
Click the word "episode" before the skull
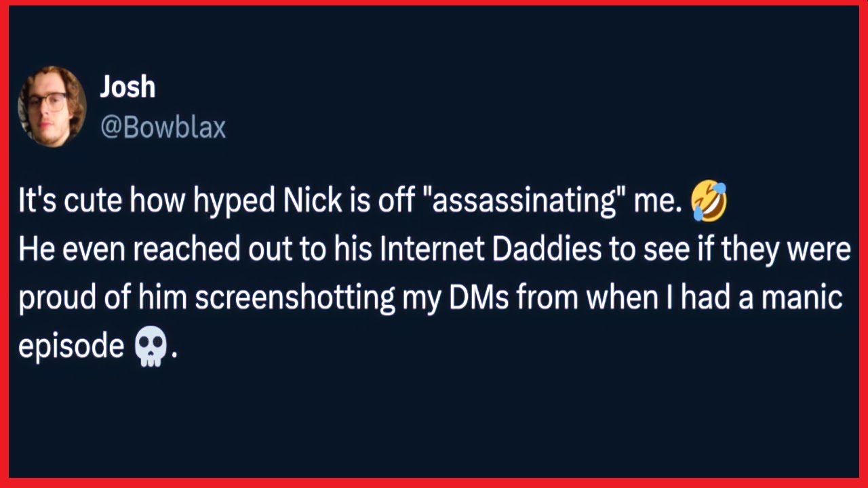tap(71, 347)
